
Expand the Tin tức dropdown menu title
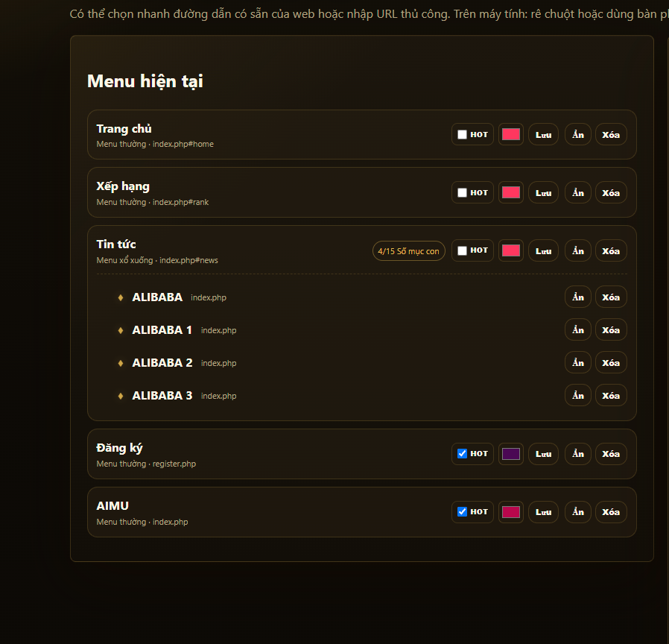pos(116,244)
